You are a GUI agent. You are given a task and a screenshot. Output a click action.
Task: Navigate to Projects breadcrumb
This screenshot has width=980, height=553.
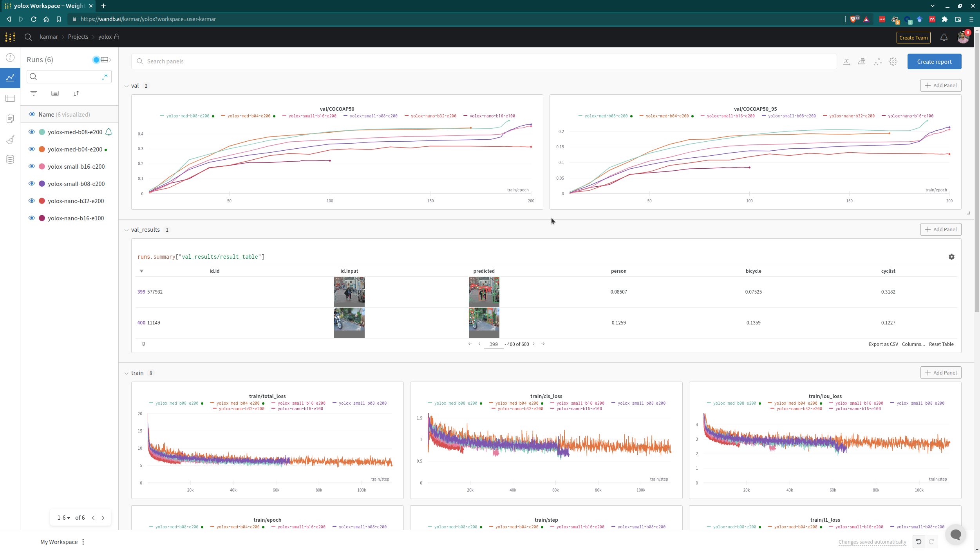[78, 37]
